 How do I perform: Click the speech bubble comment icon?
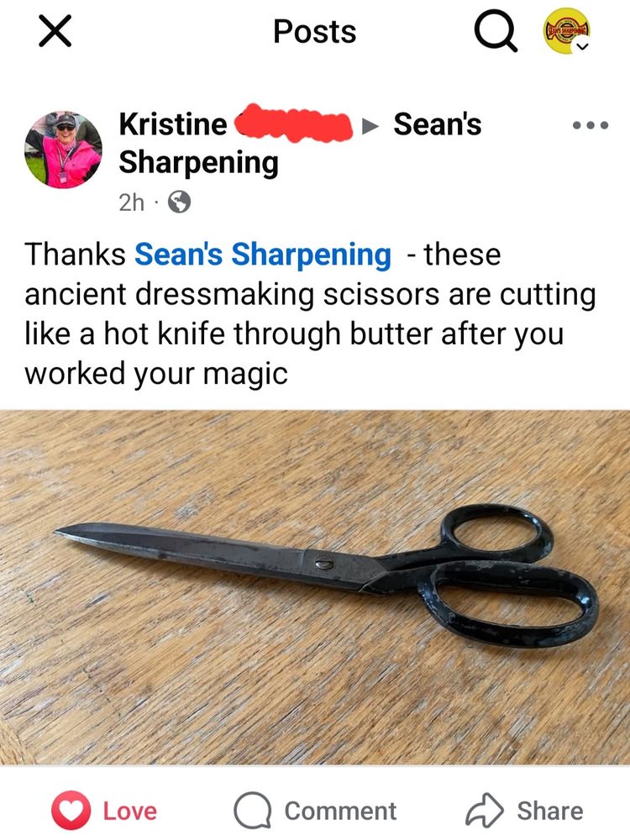[252, 811]
